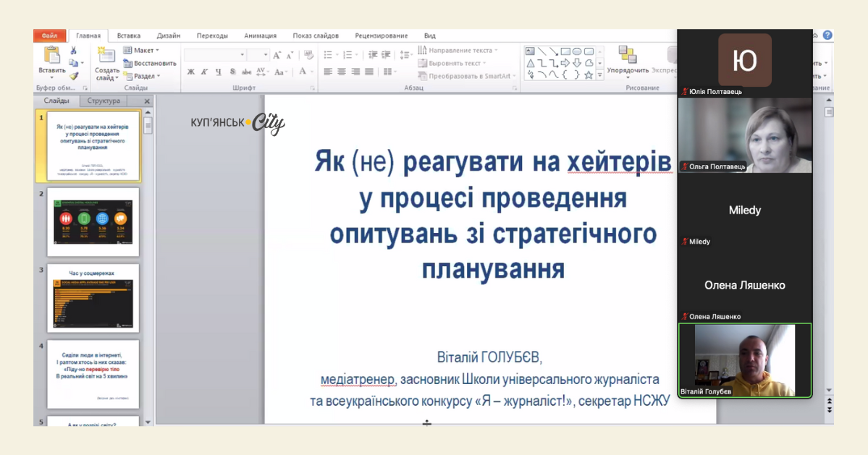Select the oval shape in the shapes gallery

[x=577, y=51]
